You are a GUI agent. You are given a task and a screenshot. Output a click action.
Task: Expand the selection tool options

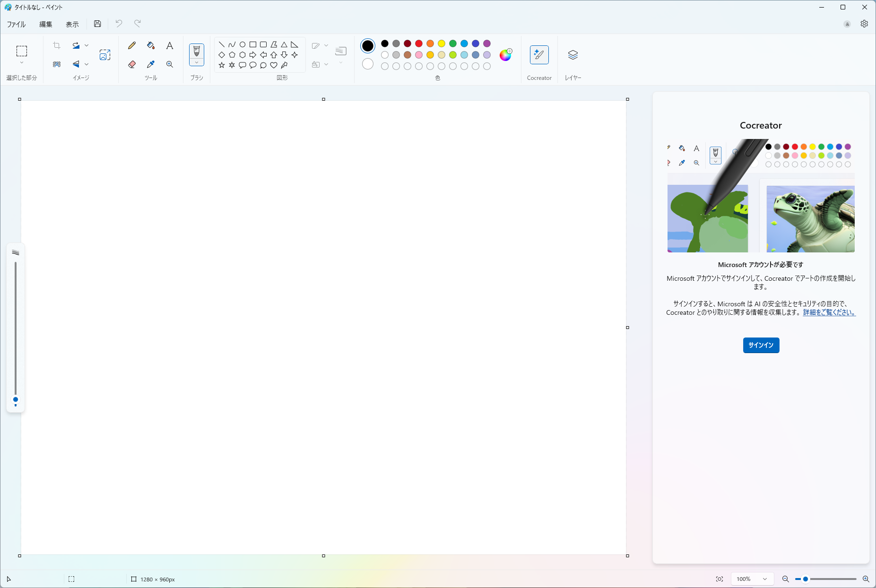(21, 62)
